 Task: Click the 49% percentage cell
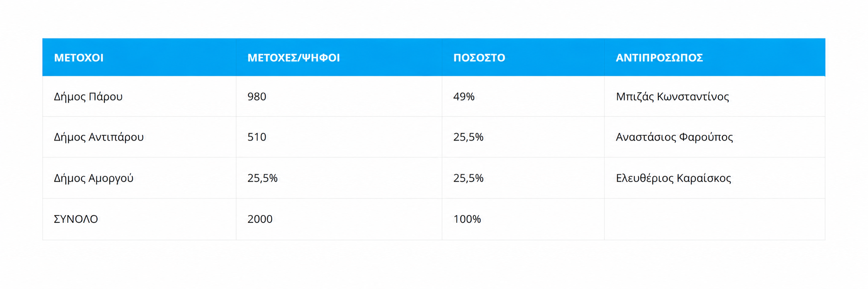464,97
